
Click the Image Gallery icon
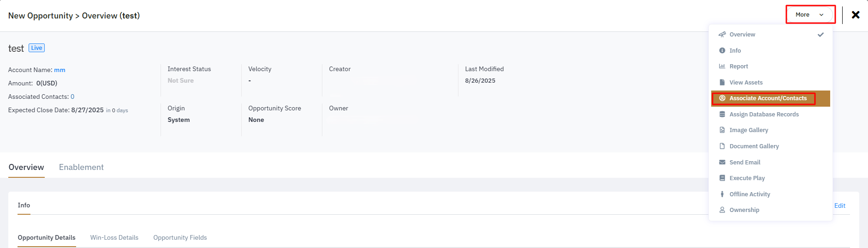tap(722, 130)
